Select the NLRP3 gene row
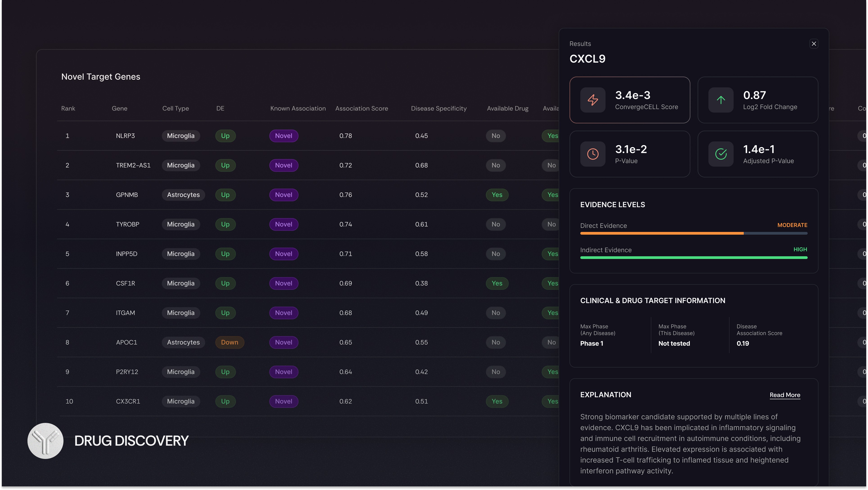Image resolution: width=868 pixels, height=490 pixels. pyautogui.click(x=125, y=136)
